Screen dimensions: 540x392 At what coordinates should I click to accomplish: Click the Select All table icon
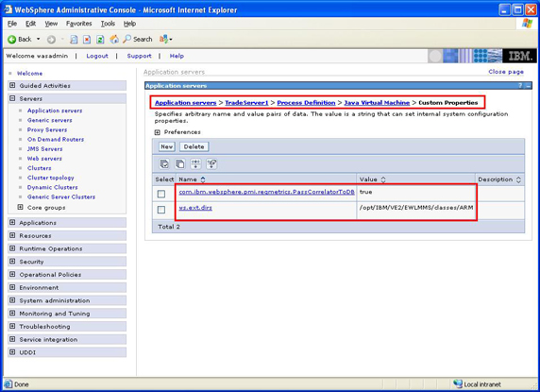coord(164,164)
